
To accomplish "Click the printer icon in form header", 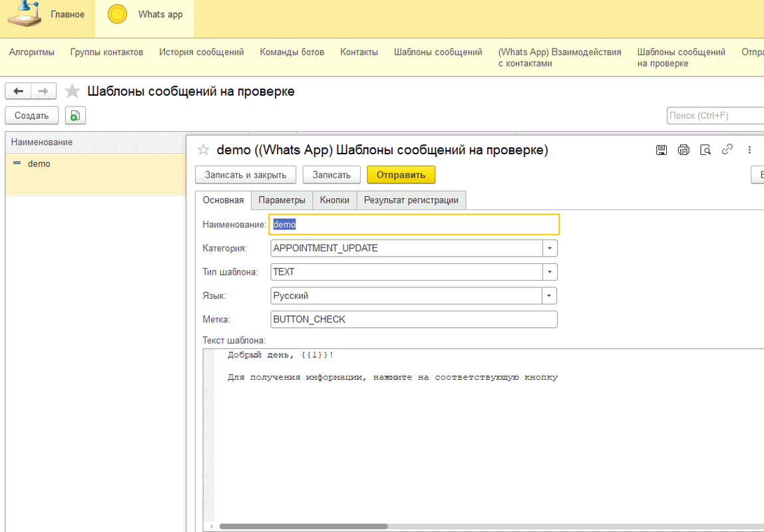I will pos(683,150).
